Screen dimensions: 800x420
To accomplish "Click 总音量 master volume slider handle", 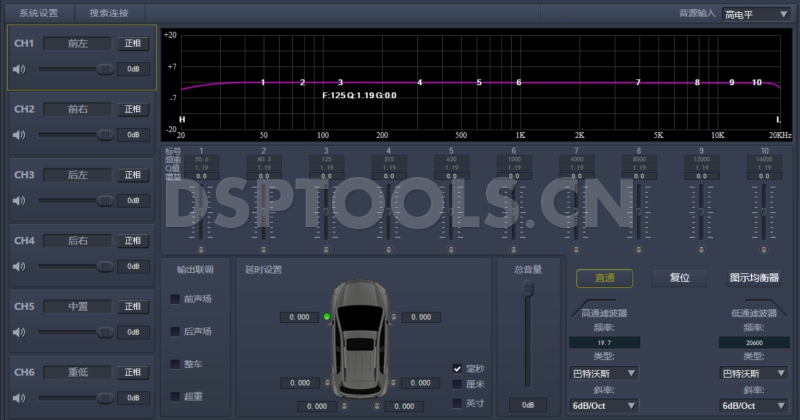I will point(528,289).
